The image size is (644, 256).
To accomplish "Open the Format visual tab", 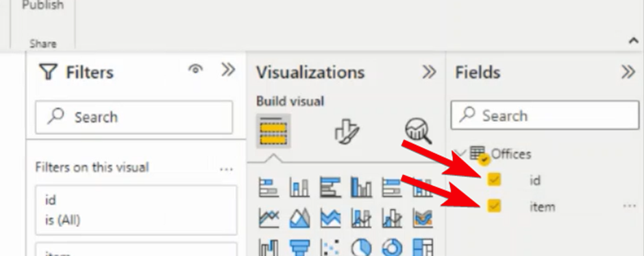I will point(347,131).
